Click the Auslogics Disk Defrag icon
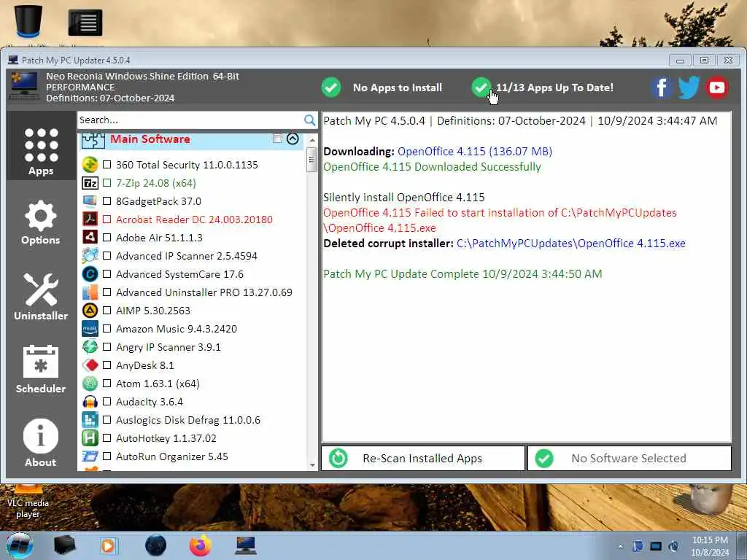The height and width of the screenshot is (560, 747). pyautogui.click(x=90, y=419)
